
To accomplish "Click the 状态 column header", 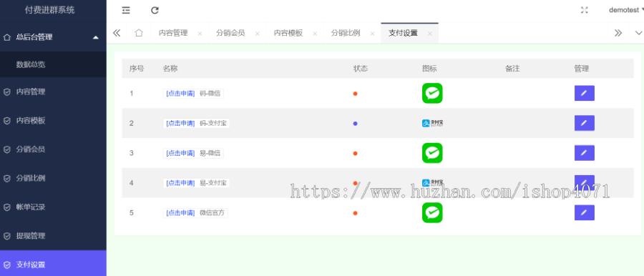I will click(361, 69).
